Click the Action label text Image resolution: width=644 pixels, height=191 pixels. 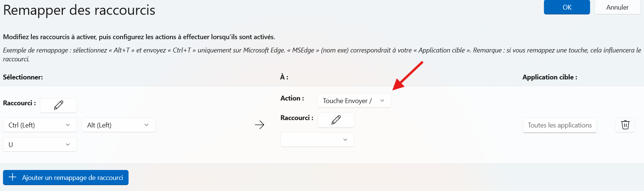[292, 98]
